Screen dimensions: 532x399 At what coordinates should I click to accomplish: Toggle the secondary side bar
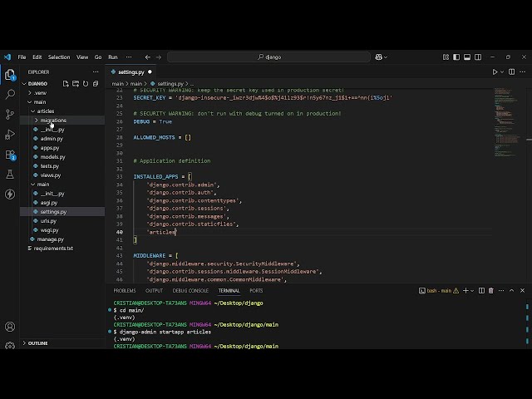pos(478,57)
